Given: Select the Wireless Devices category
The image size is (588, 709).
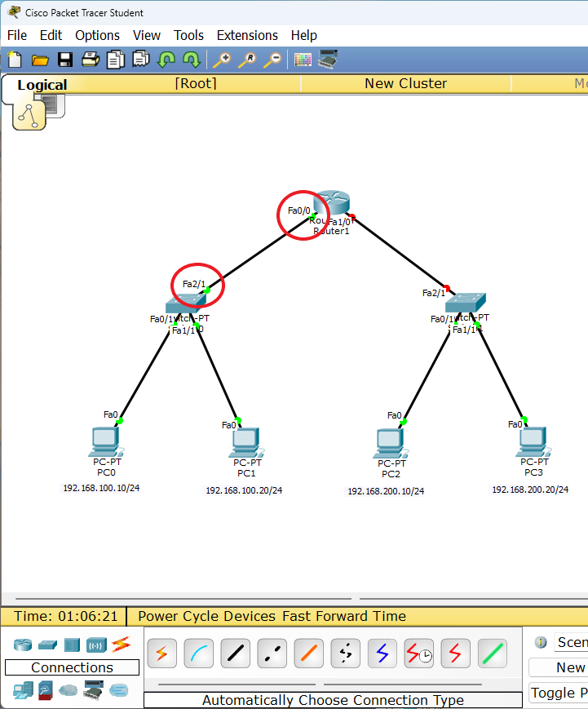Looking at the screenshot, I should [97, 645].
